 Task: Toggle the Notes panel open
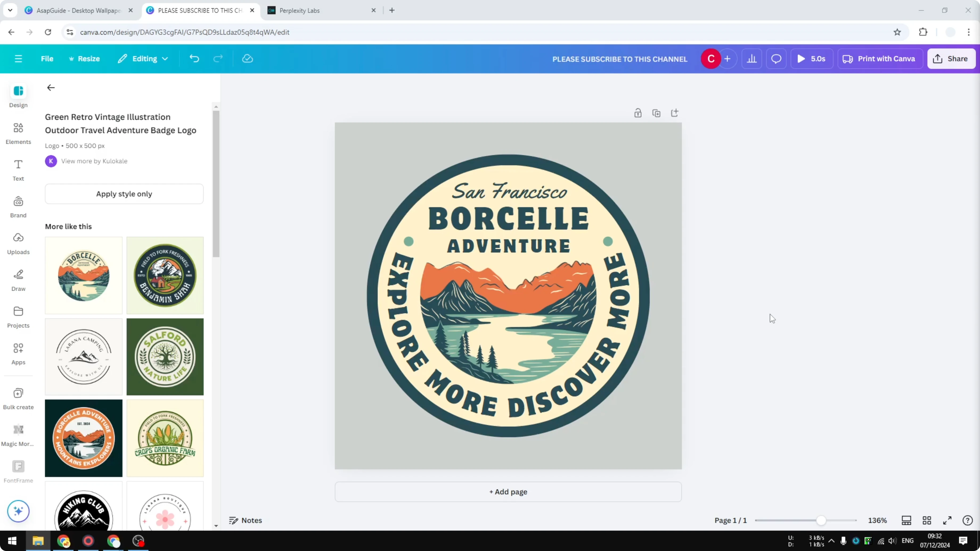[245, 520]
